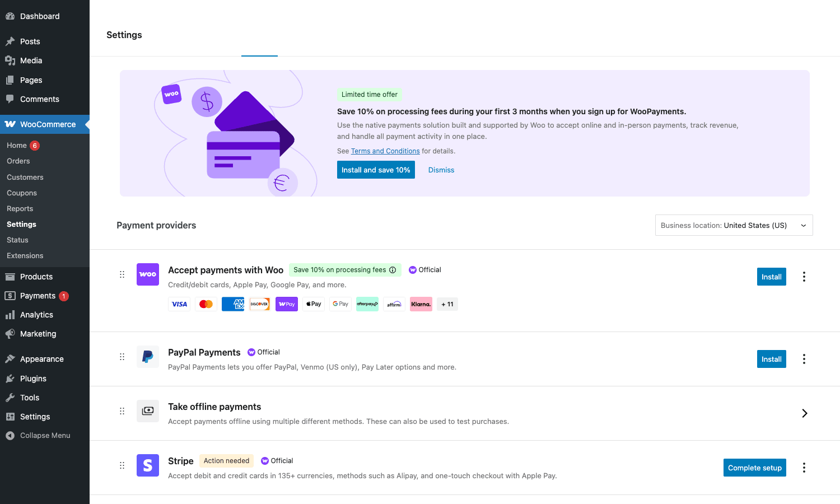840x504 pixels.
Task: Click the Google Pay icon
Action: (340, 304)
